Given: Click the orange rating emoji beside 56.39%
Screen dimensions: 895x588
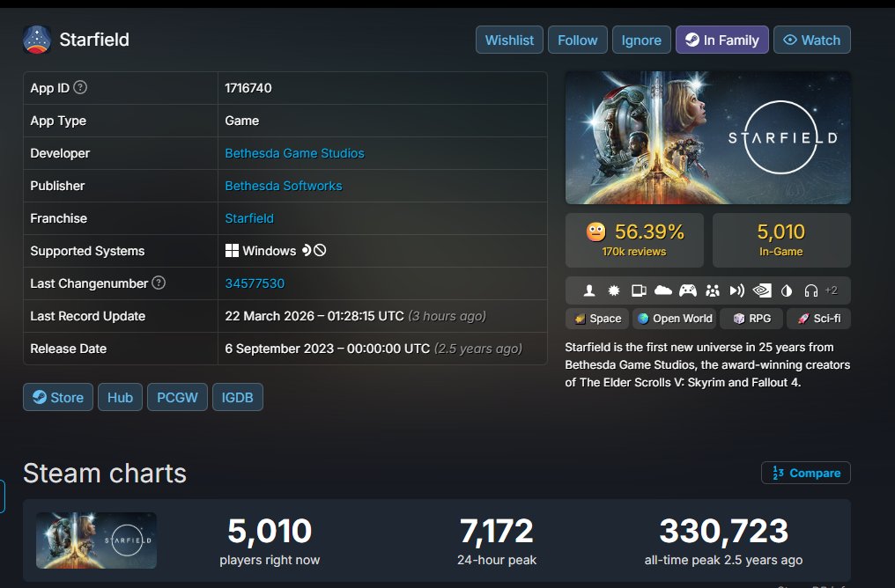Looking at the screenshot, I should point(595,232).
